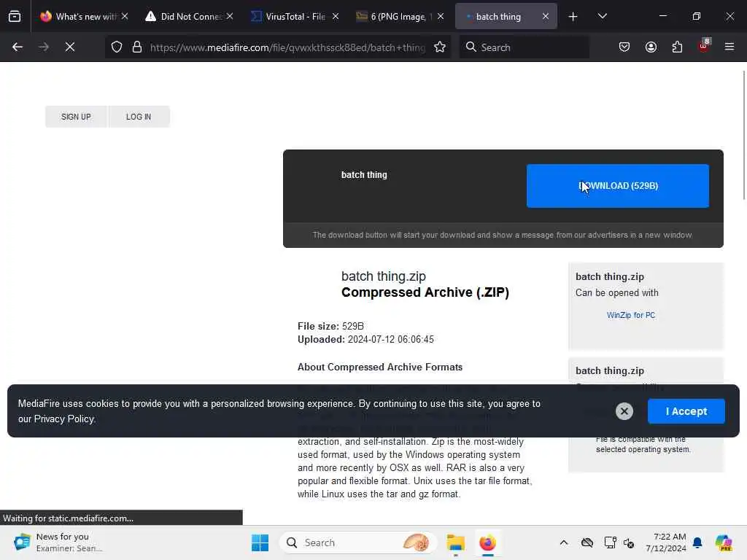Open notifications bell icon

click(x=697, y=542)
